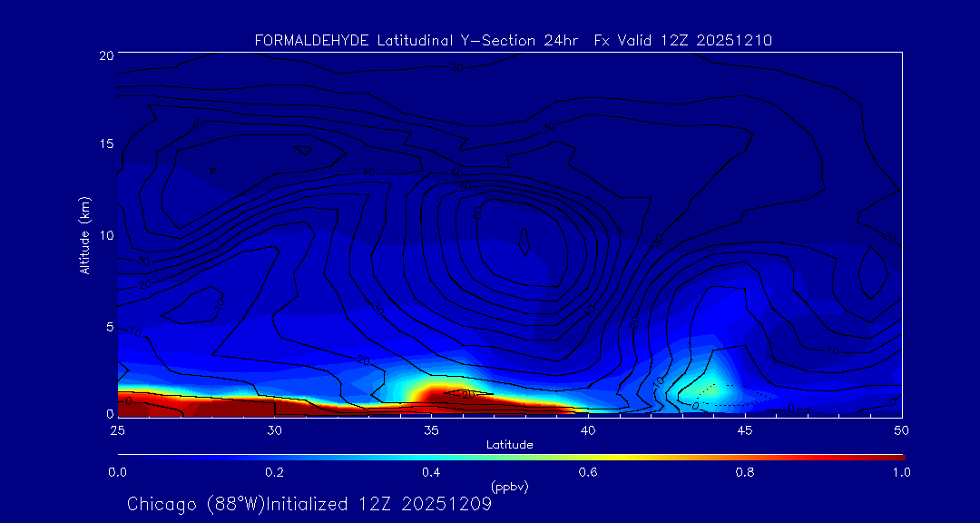Click the latitude tick label '25'
Image resolution: width=980 pixels, height=523 pixels.
tap(117, 430)
